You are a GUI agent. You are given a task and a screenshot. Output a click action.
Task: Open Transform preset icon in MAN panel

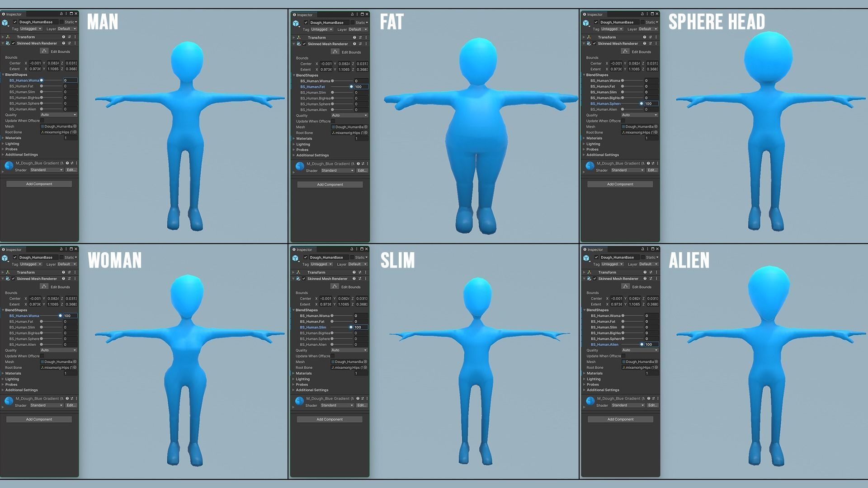(69, 37)
